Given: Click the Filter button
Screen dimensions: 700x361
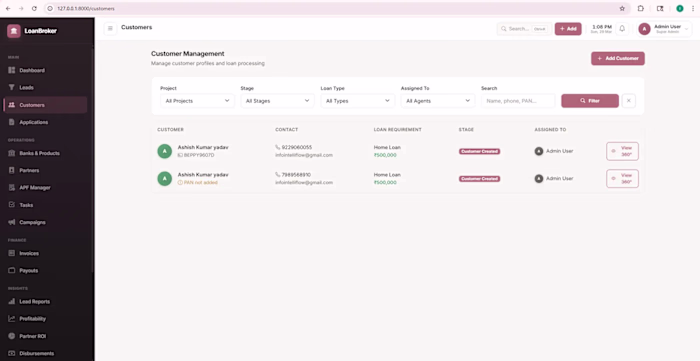Looking at the screenshot, I should [590, 101].
